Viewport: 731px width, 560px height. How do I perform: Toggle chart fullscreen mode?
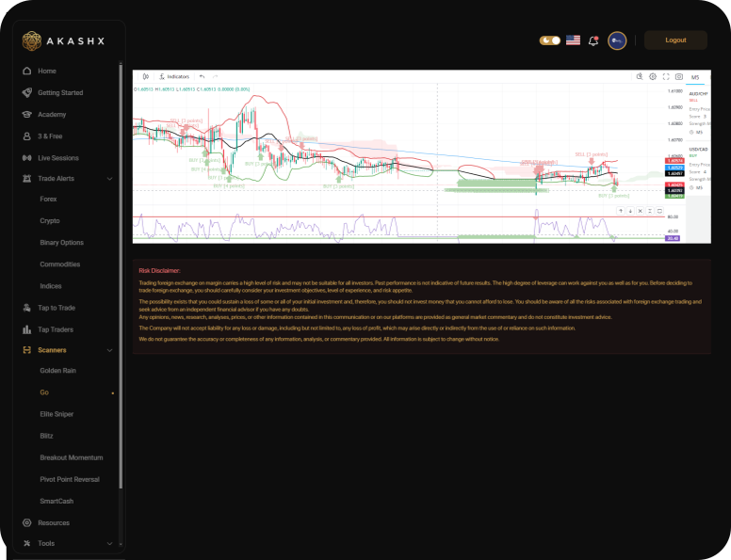pyautogui.click(x=666, y=76)
